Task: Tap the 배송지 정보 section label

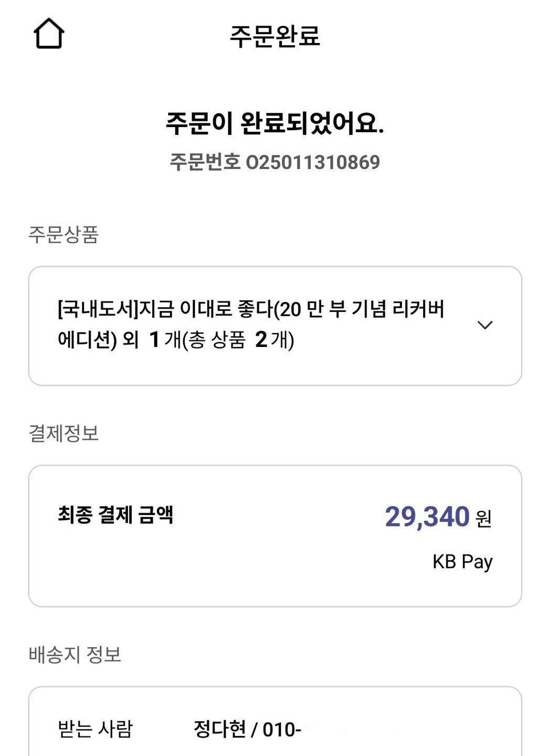Action: coord(75,654)
